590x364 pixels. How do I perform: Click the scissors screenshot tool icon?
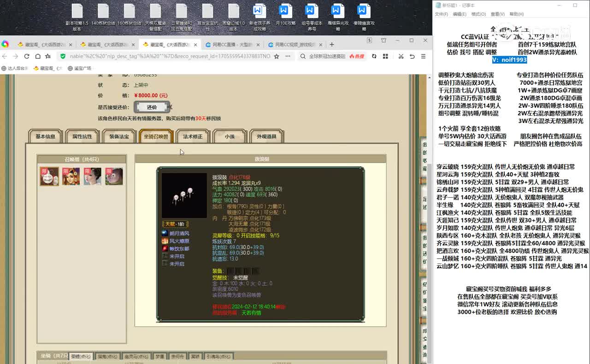401,56
